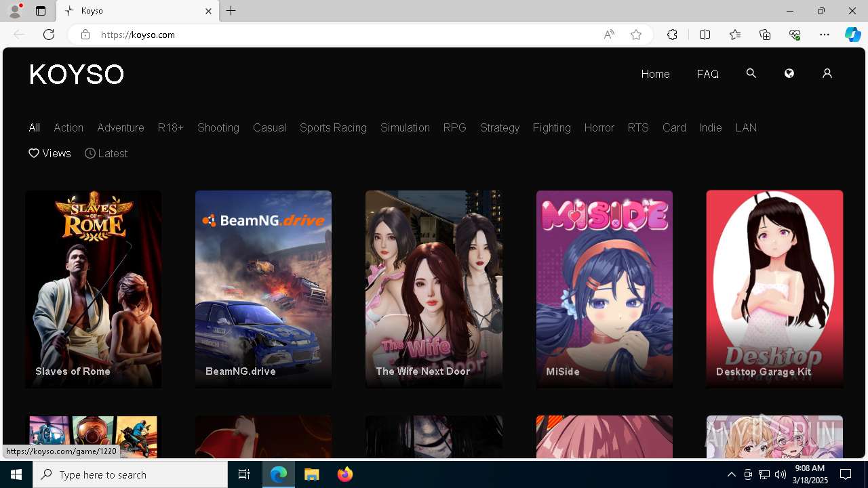This screenshot has width=868, height=488.
Task: Open the taskbar clock and date
Action: coord(810,474)
